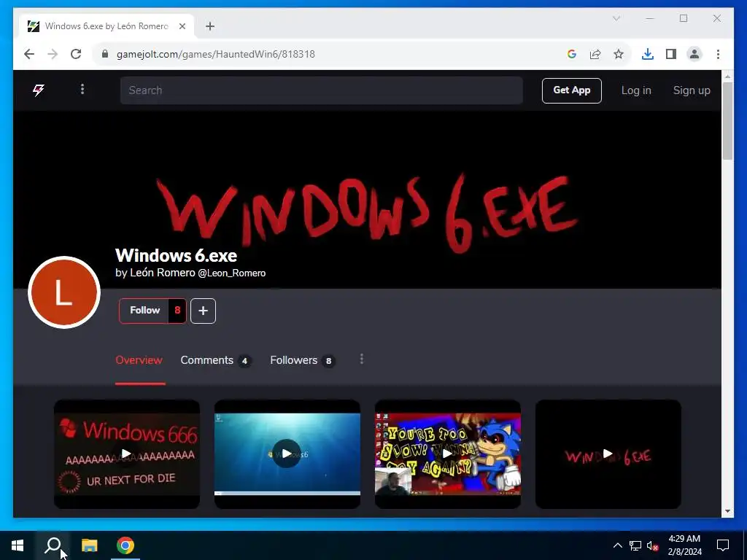Viewport: 747px width, 560px height.
Task: Open the taskbar clock and date
Action: tap(684, 545)
